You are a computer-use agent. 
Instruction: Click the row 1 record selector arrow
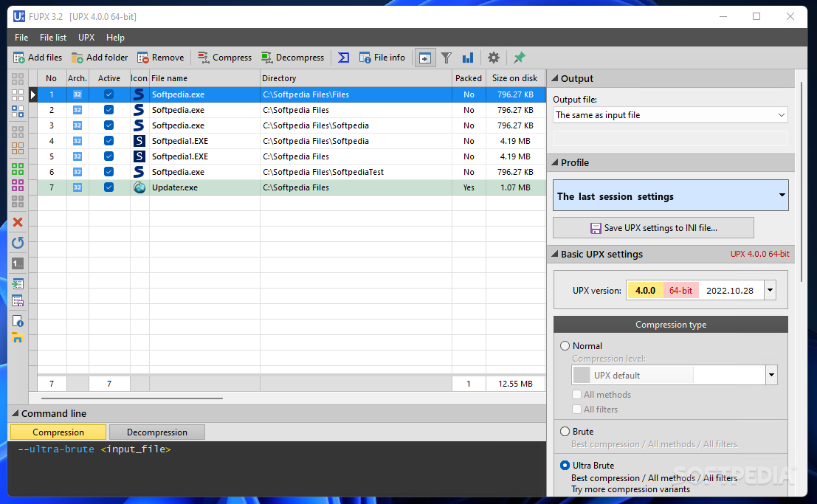point(32,94)
